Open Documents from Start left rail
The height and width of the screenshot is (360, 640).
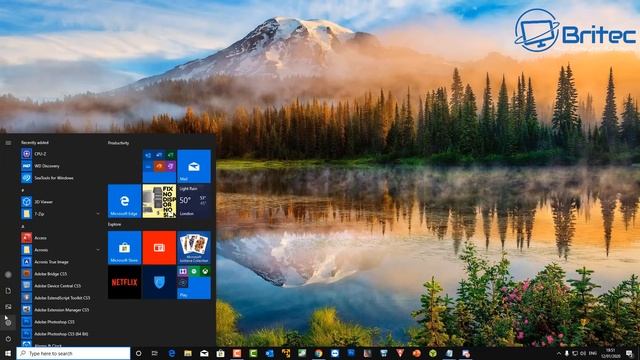pos(8,291)
